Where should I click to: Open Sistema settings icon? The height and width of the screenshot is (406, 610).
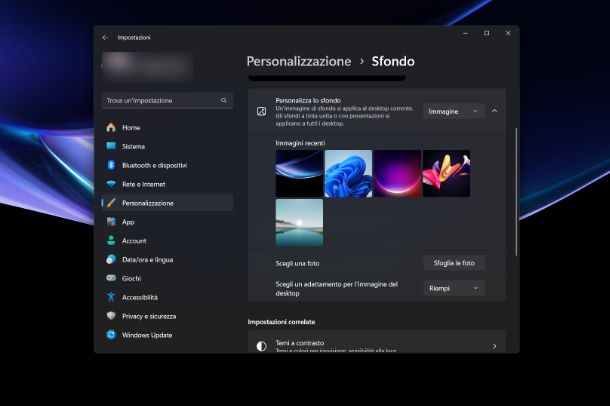[111, 146]
